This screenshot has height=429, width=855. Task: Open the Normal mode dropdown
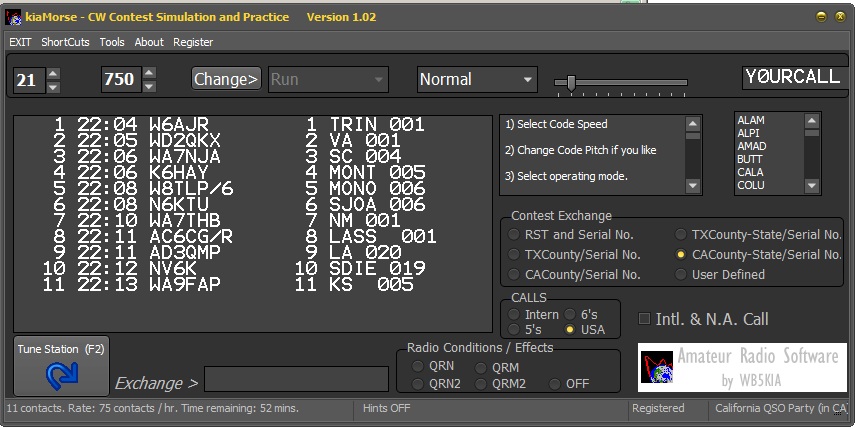click(x=476, y=79)
